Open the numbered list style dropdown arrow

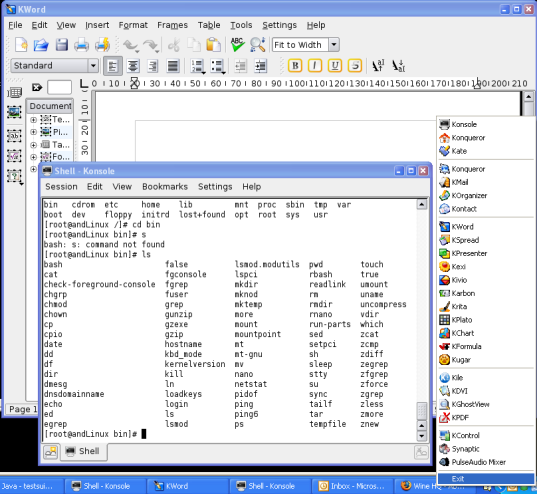coord(204,72)
